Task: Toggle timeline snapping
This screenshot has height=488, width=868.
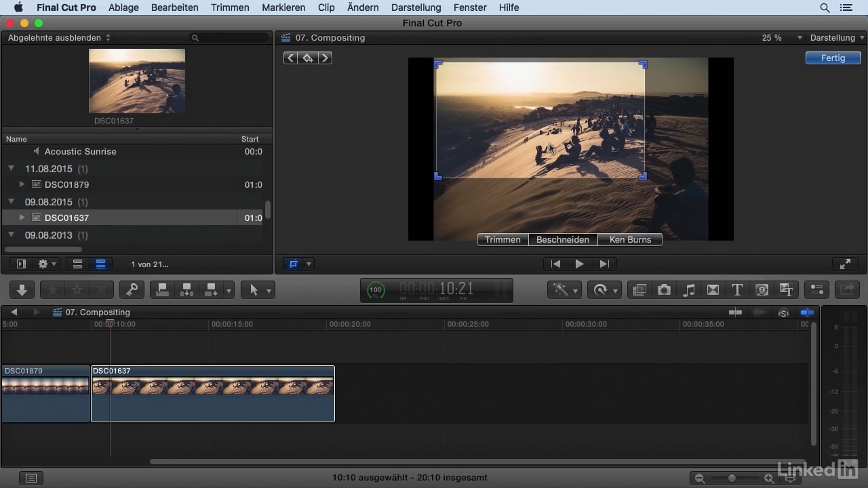Action: (806, 312)
